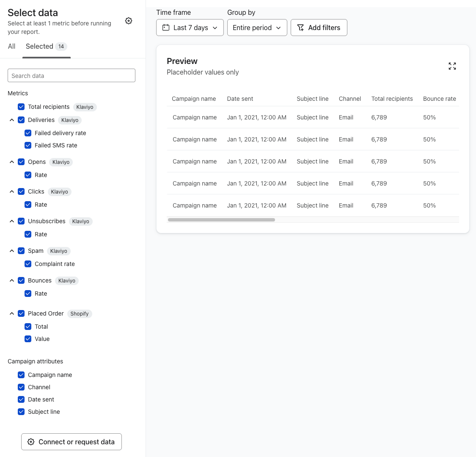This screenshot has width=476, height=457.
Task: Open the Last 7 days dropdown
Action: point(190,28)
